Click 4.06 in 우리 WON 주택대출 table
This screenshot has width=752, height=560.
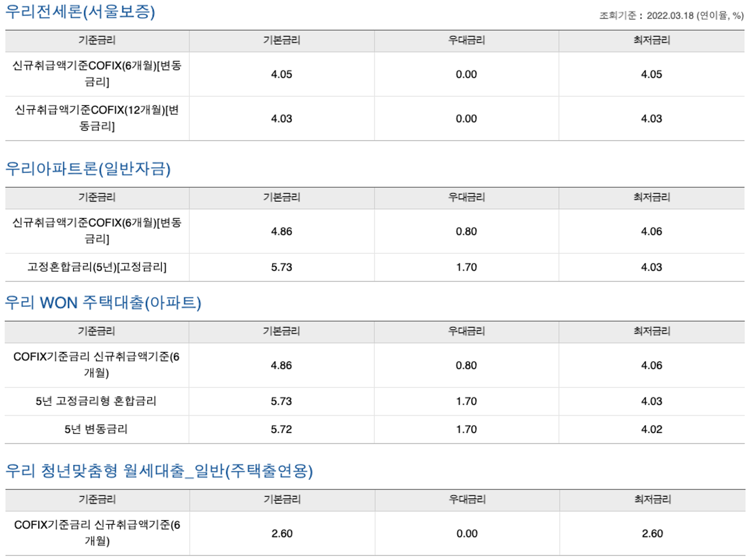pos(652,365)
